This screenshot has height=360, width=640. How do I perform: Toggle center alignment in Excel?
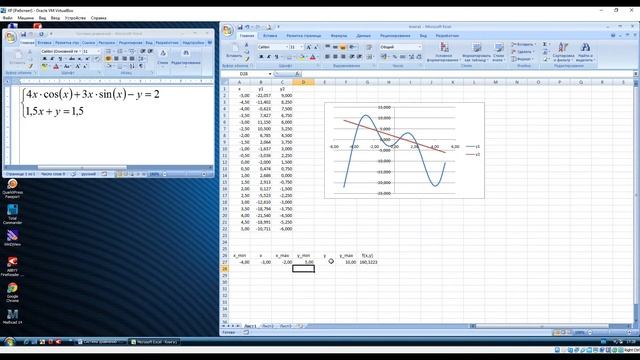point(335,57)
